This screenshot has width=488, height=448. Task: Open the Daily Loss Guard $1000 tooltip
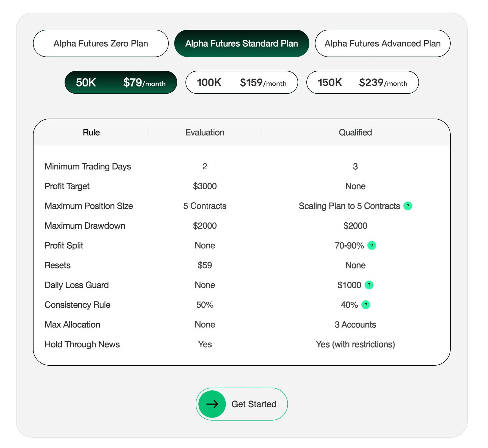click(x=368, y=285)
